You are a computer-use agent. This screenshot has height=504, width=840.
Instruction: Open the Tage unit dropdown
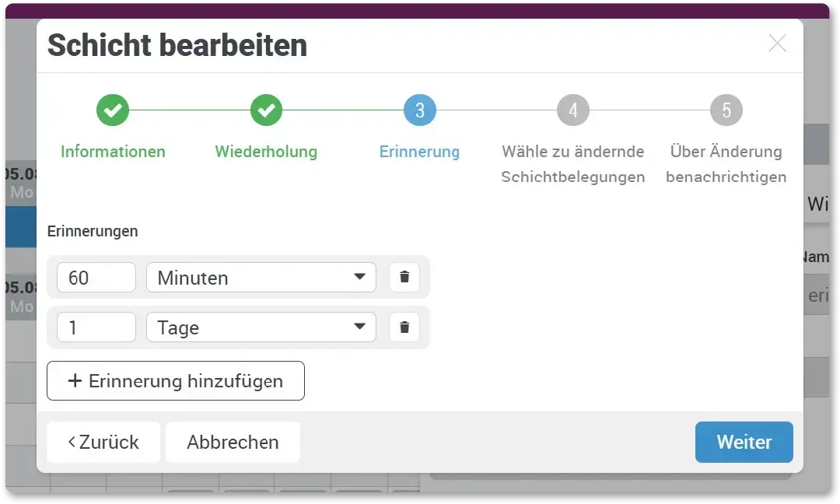(x=261, y=327)
